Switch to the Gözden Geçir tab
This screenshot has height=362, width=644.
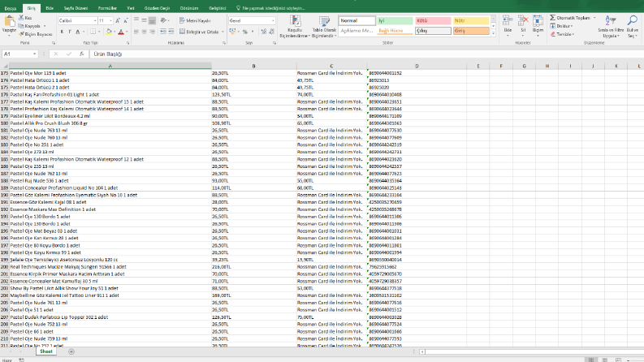tap(157, 8)
